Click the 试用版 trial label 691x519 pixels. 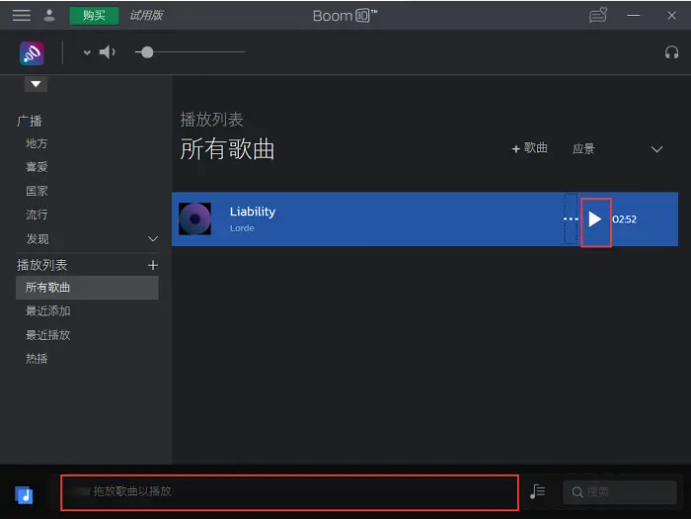click(146, 15)
